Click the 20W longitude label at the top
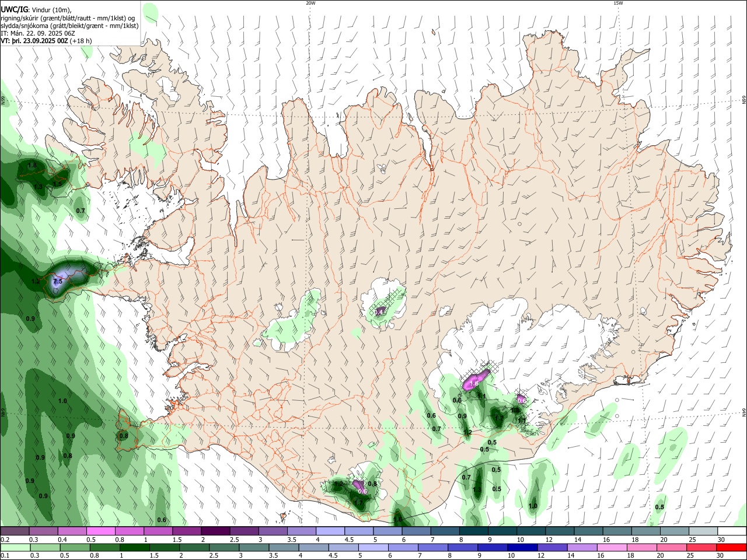 click(310, 3)
